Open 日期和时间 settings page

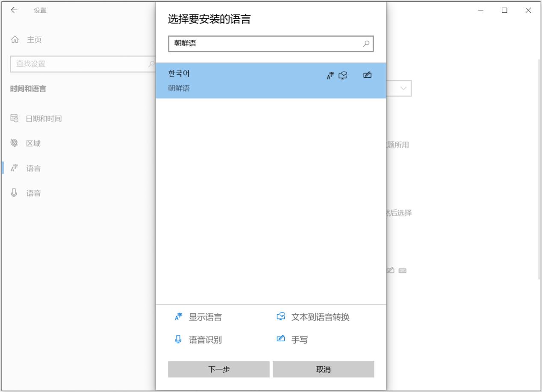pyautogui.click(x=44, y=118)
